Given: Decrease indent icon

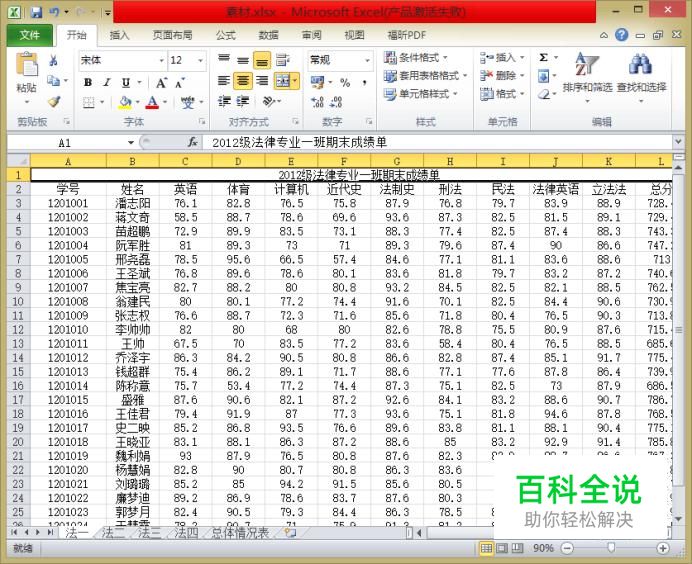Looking at the screenshot, I should (224, 102).
